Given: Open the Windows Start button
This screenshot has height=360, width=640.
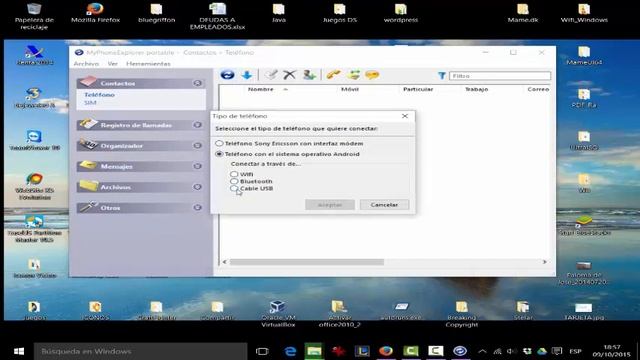Looking at the screenshot, I should (19, 351).
